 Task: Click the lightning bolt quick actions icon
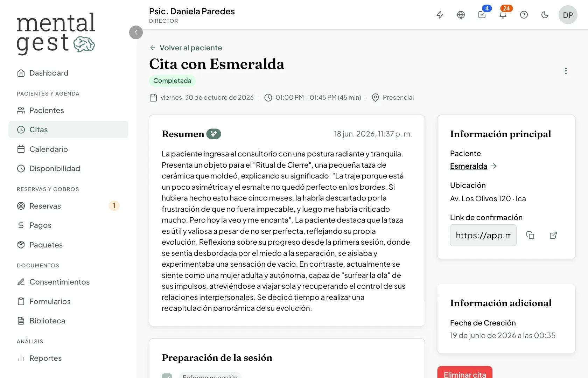440,15
